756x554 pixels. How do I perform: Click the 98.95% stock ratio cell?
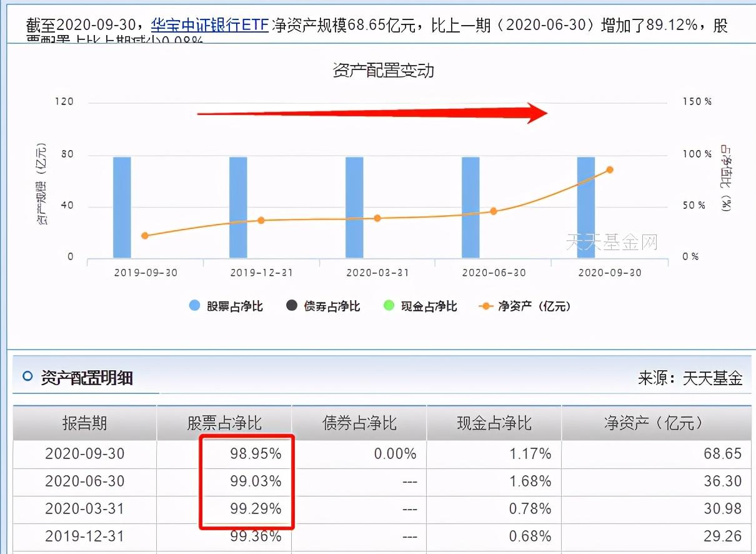point(256,454)
